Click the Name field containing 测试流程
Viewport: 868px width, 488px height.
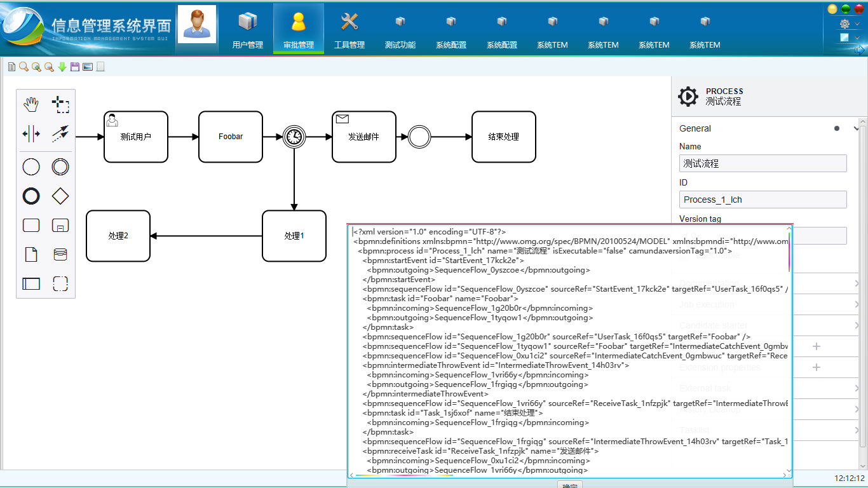click(x=763, y=163)
